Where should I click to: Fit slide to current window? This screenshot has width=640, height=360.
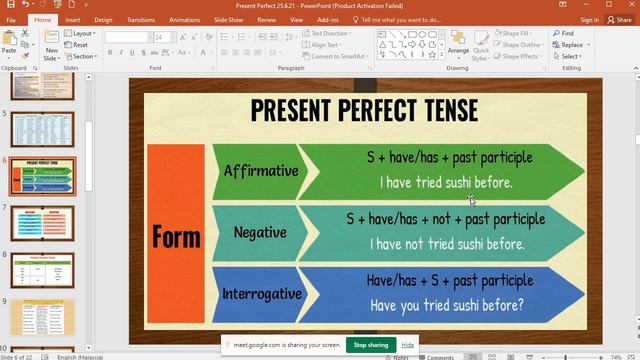[x=631, y=357]
